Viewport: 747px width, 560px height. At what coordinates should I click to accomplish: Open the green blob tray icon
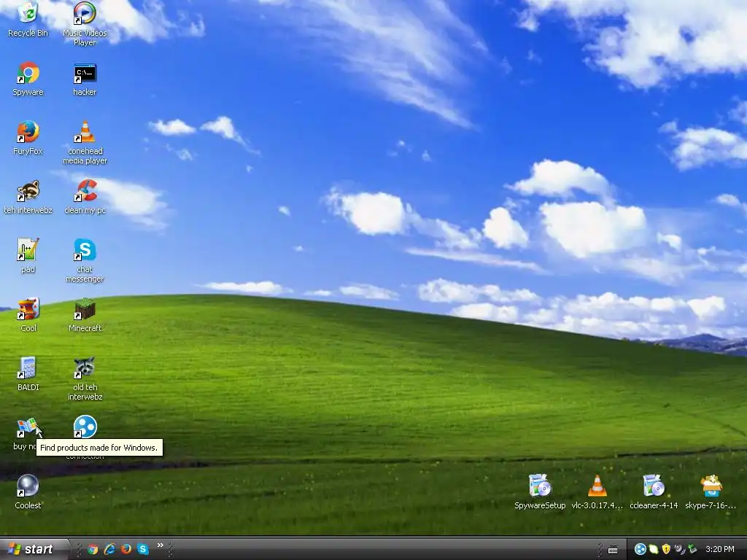click(654, 550)
